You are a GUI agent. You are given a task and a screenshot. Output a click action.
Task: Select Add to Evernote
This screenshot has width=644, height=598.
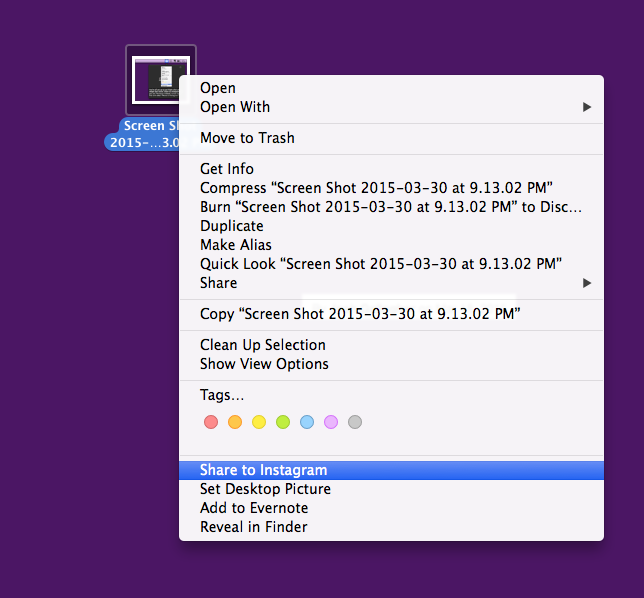pos(391,508)
